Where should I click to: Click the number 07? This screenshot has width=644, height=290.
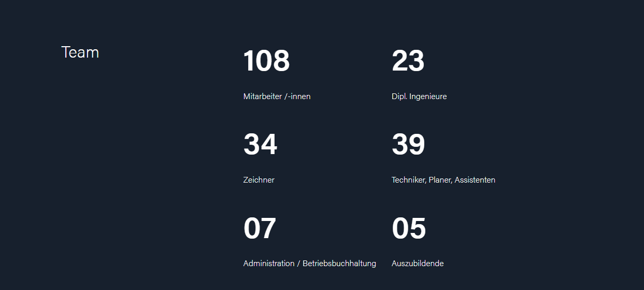(260, 228)
